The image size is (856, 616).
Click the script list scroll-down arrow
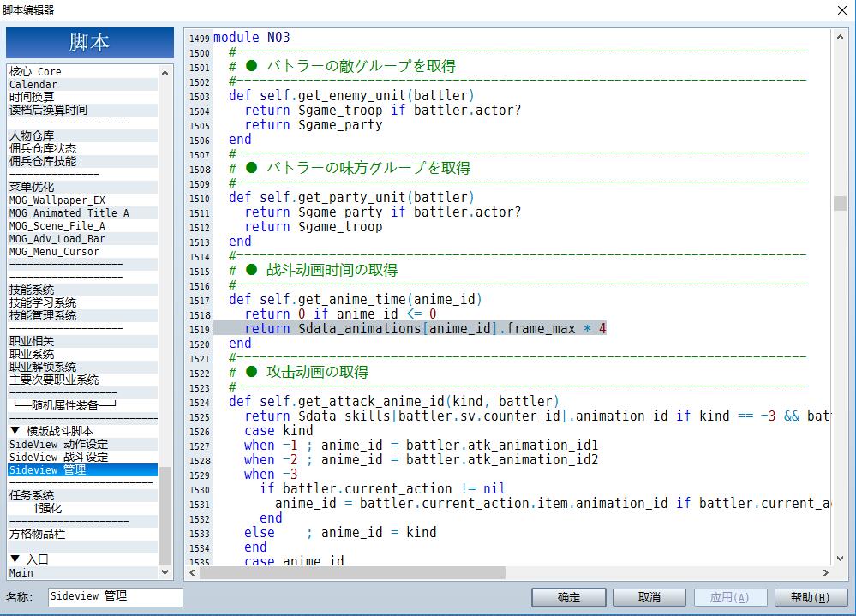pos(165,572)
